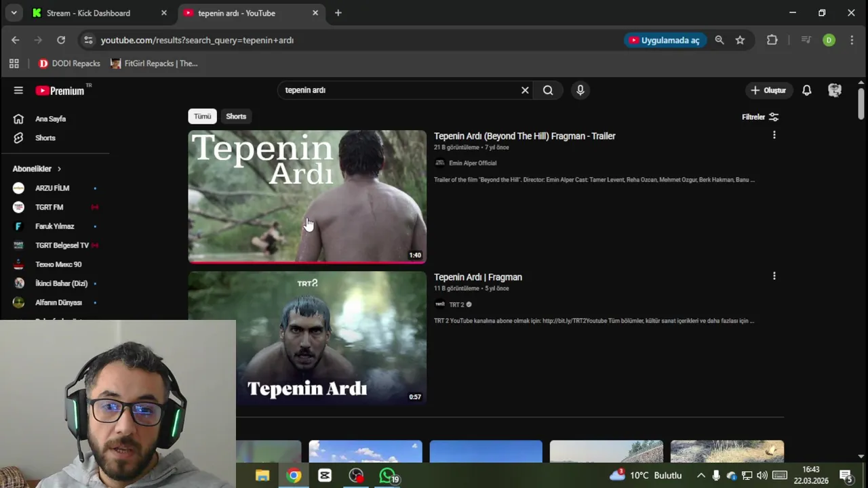Clear the search box with the X icon
Viewport: 868px width, 488px height.
click(525, 90)
